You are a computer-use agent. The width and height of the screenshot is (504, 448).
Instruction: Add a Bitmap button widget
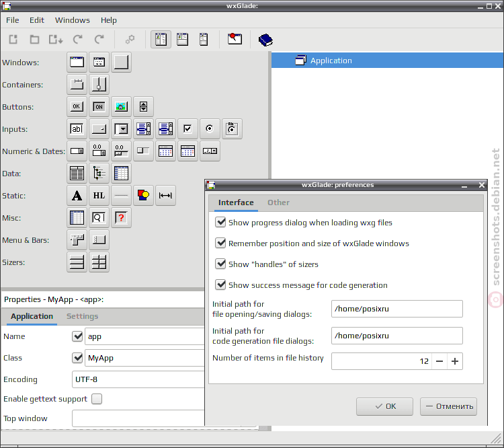121,106
